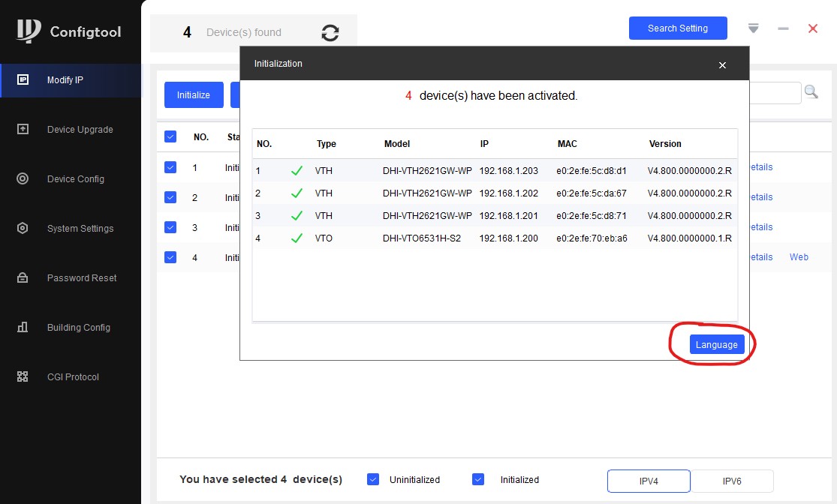Close the Initialization dialog
The height and width of the screenshot is (504, 837).
coord(722,65)
